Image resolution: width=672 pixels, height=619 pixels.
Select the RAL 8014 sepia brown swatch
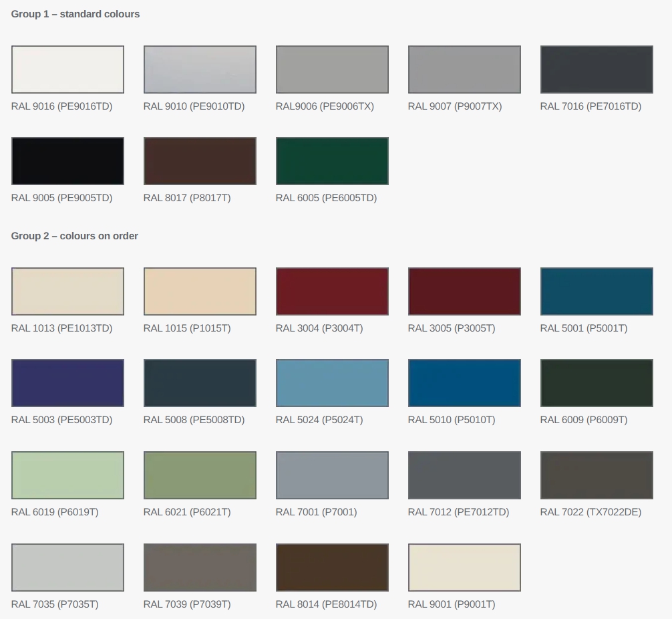(332, 568)
